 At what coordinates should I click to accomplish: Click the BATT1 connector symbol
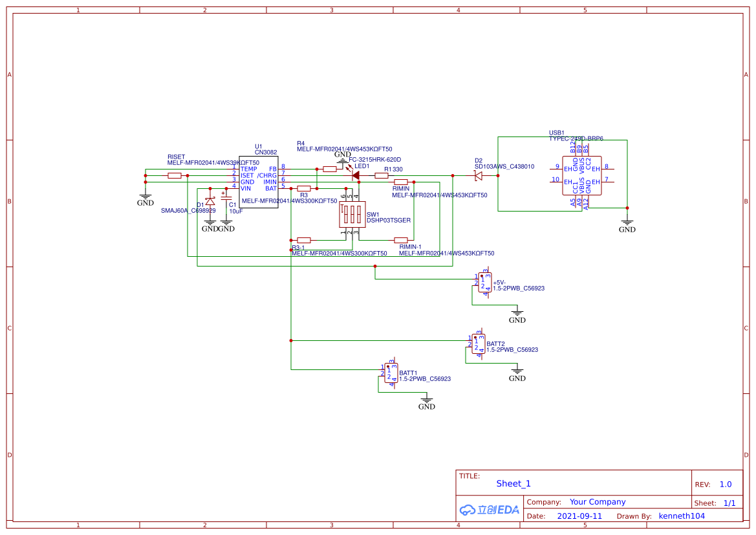coord(391,373)
